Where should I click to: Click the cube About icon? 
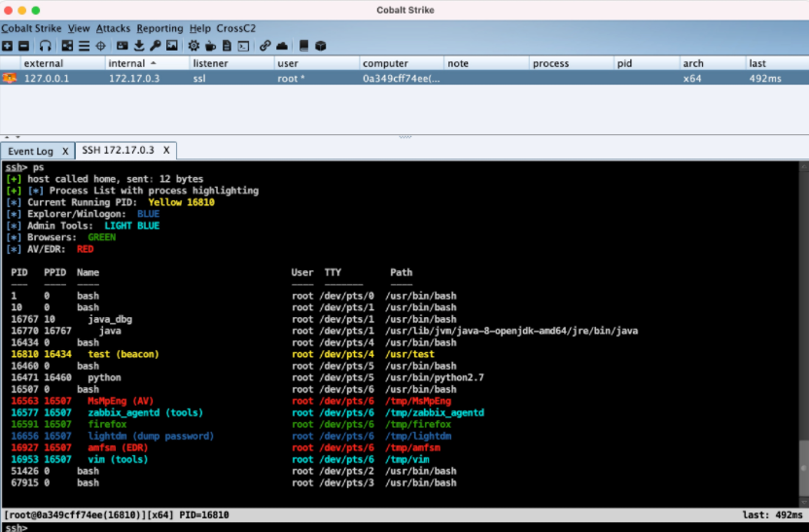click(x=321, y=46)
